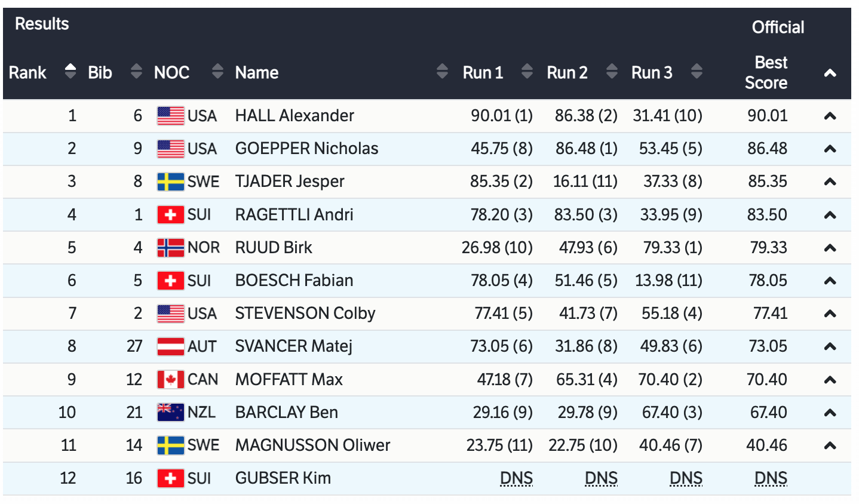Sort results by Rank column arrows
The width and height of the screenshot is (859, 504).
[x=70, y=72]
